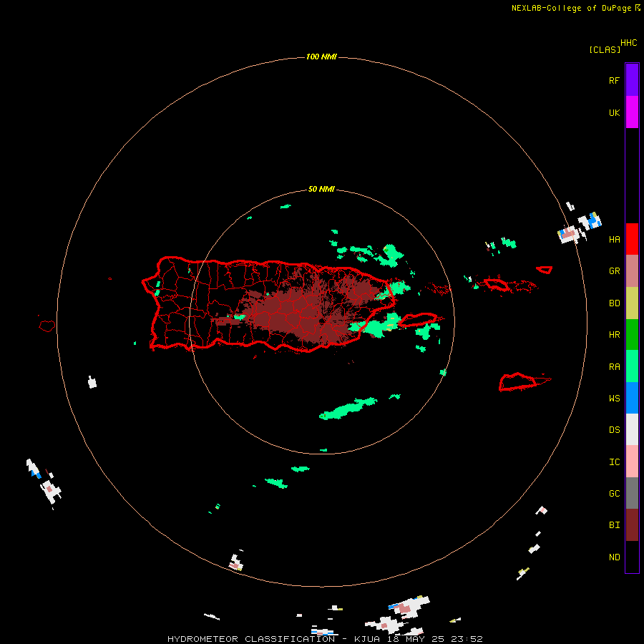Click the HYDROMETEOR CLASSIFICATION title text
The width and height of the screenshot is (644, 644).
point(251,639)
